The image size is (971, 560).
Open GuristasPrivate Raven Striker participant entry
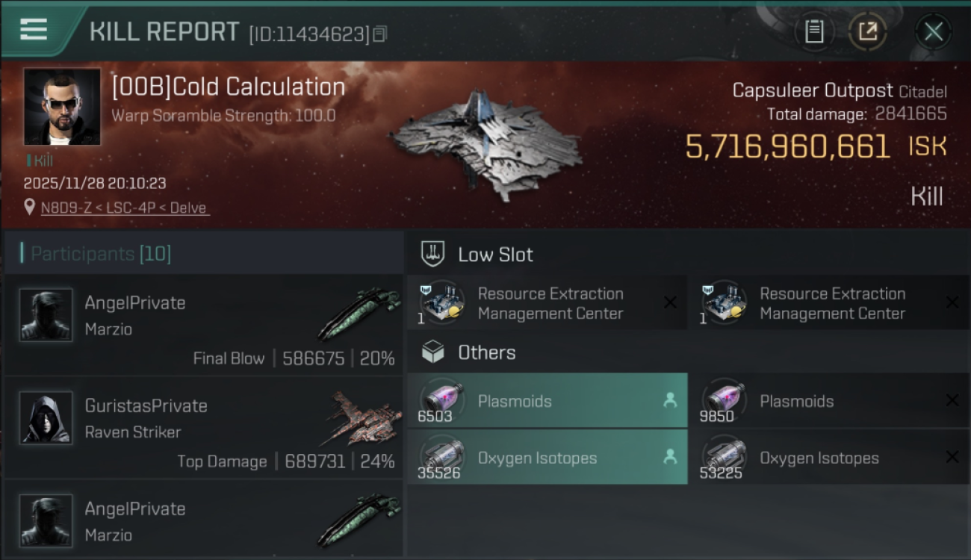tap(203, 428)
